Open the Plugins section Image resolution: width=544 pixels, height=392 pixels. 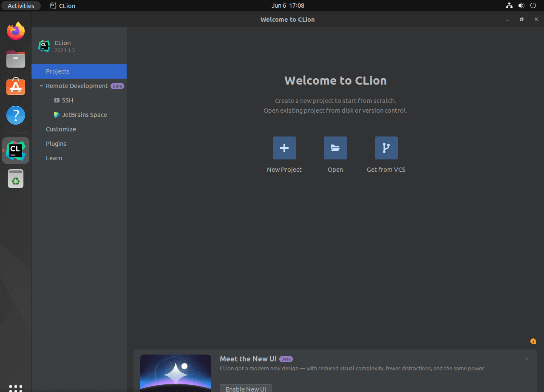(x=56, y=143)
